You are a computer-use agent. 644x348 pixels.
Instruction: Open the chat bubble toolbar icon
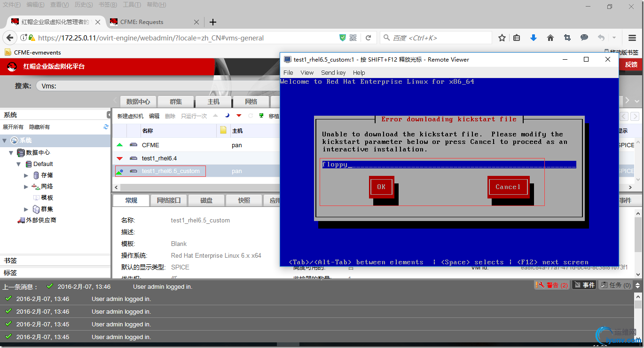click(x=584, y=38)
